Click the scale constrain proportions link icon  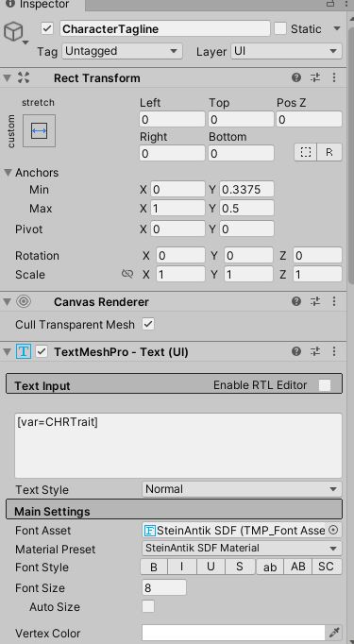tap(127, 274)
